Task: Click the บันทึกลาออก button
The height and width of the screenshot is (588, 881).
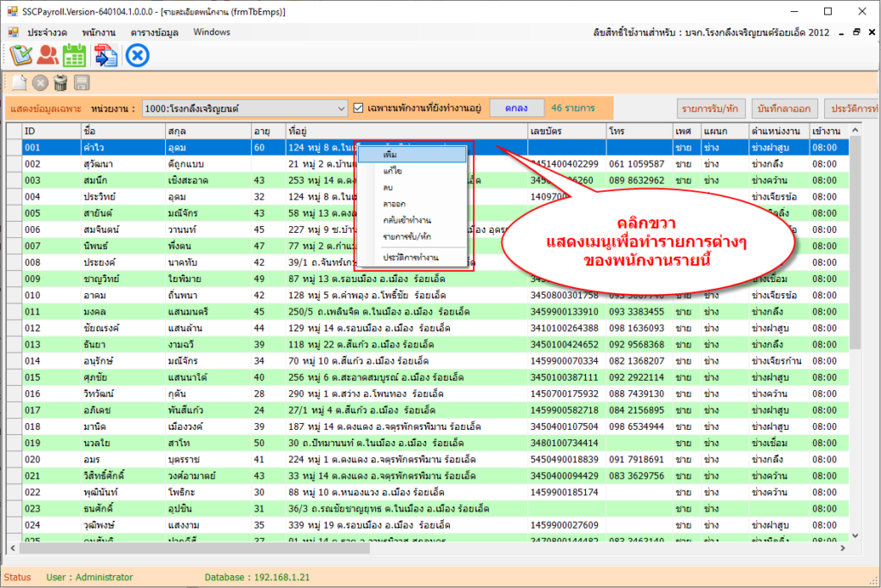Action: (784, 108)
